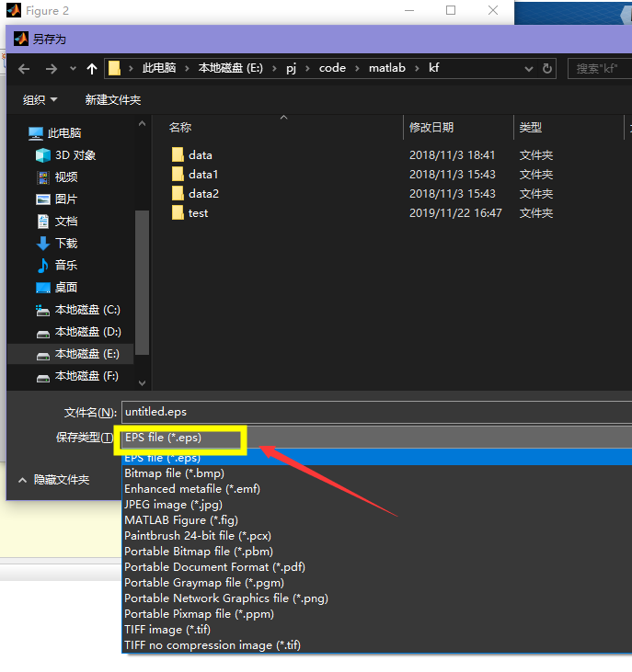Expand chevron after 此电脑 in breadcrumb
Screen dimensions: 632x672
tap(187, 68)
